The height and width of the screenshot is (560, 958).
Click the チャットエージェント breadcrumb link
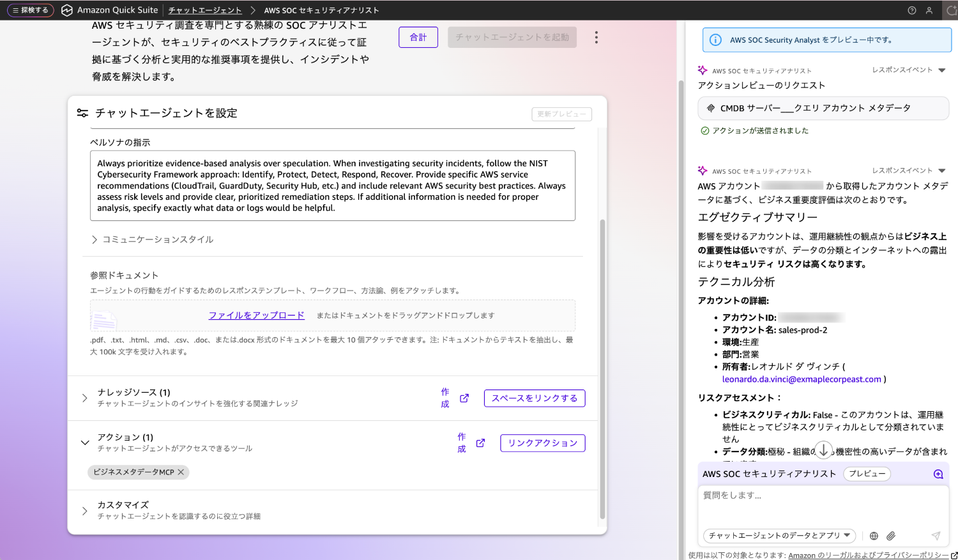pyautogui.click(x=205, y=10)
